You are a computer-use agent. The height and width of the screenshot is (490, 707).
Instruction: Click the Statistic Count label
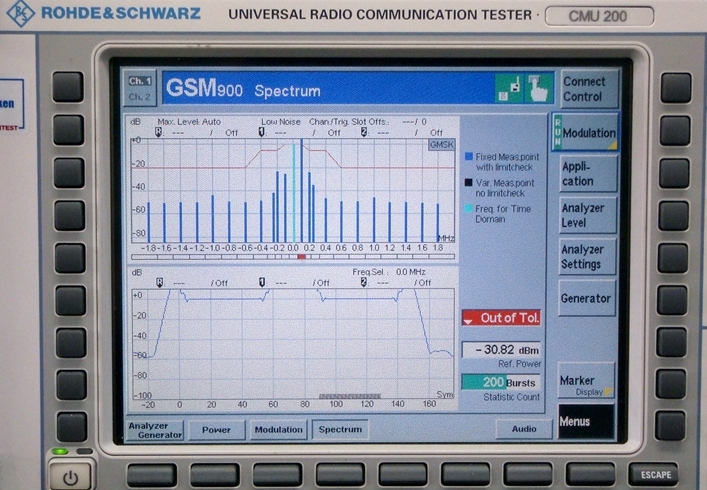[x=511, y=397]
